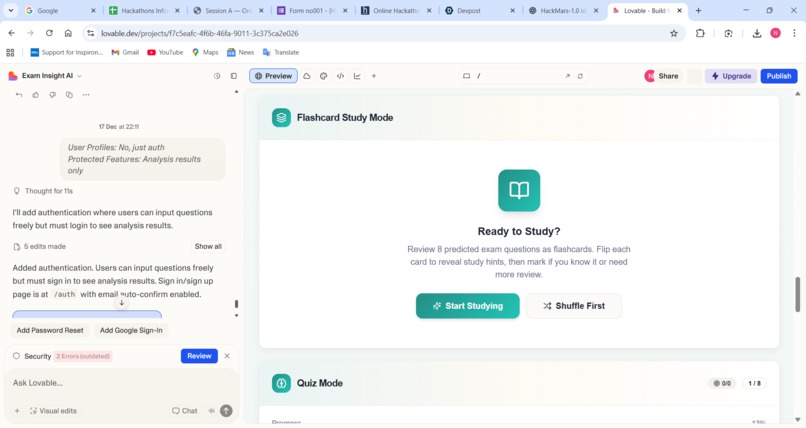Give thumbs up to the response

tap(35, 95)
